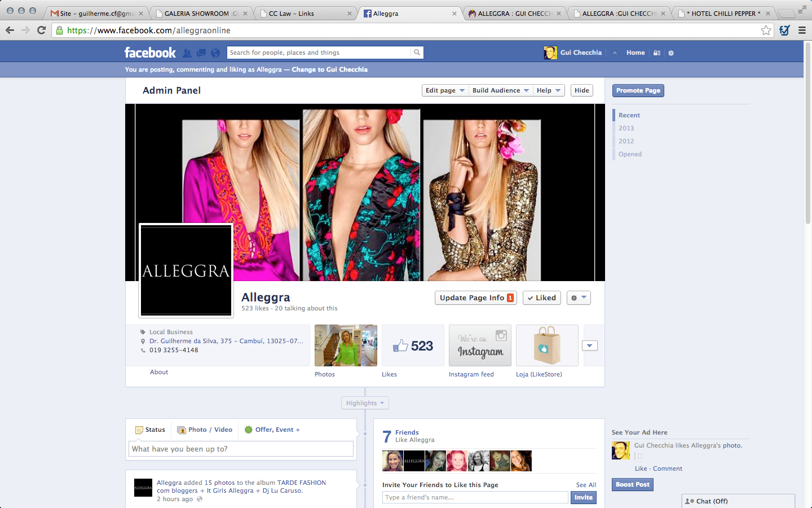Click the search magnifier icon
This screenshot has height=508, width=812.
[417, 52]
